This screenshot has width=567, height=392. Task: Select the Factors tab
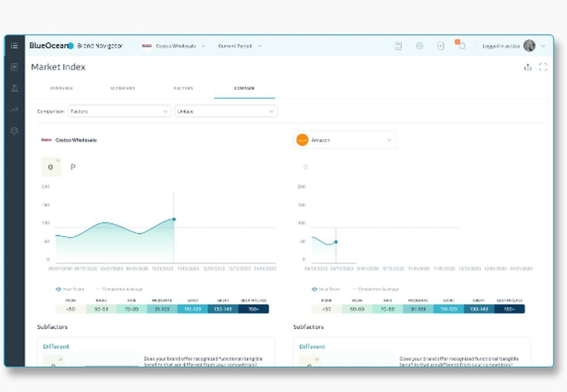click(x=183, y=88)
